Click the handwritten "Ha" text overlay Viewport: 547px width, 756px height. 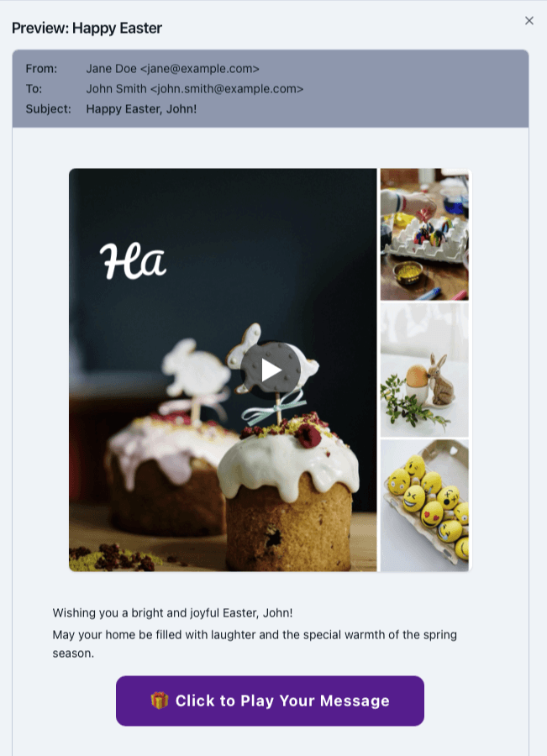tap(133, 261)
